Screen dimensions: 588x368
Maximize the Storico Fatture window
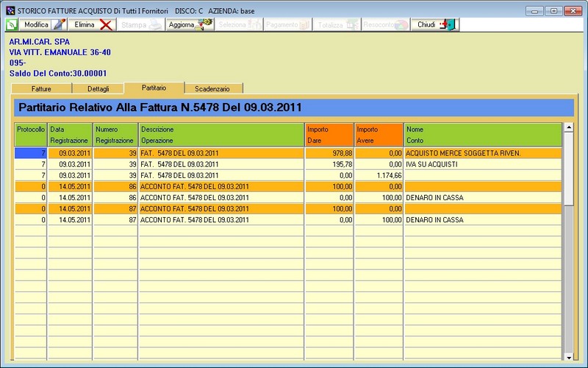tap(553, 11)
